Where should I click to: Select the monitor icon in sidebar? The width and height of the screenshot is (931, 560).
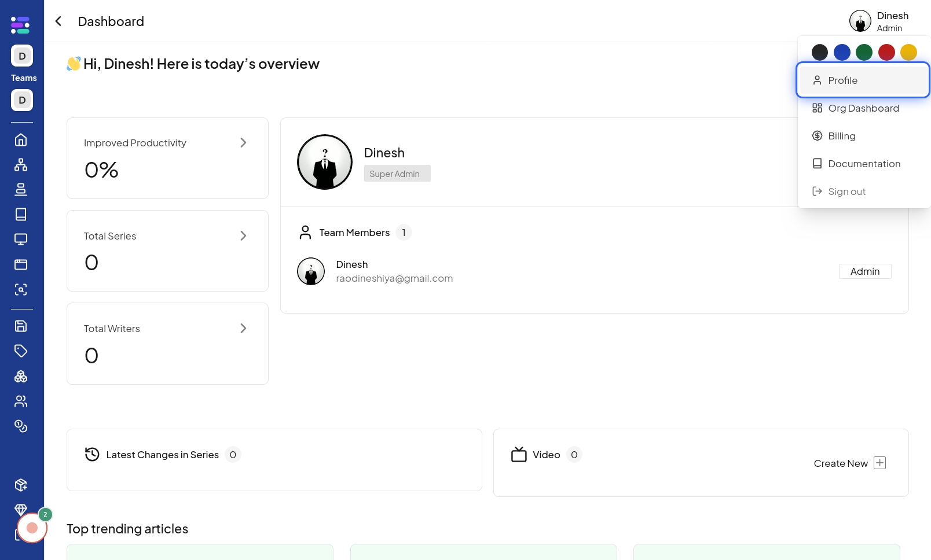point(21,240)
